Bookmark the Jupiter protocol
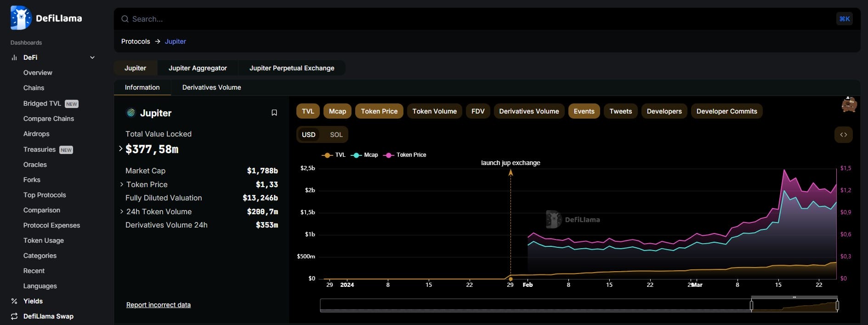 [x=274, y=113]
